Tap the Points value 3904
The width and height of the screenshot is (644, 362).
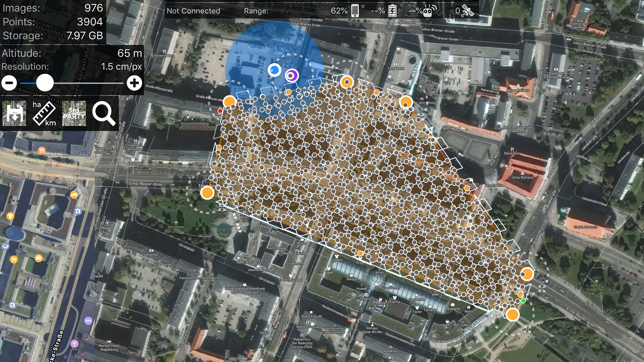point(90,22)
